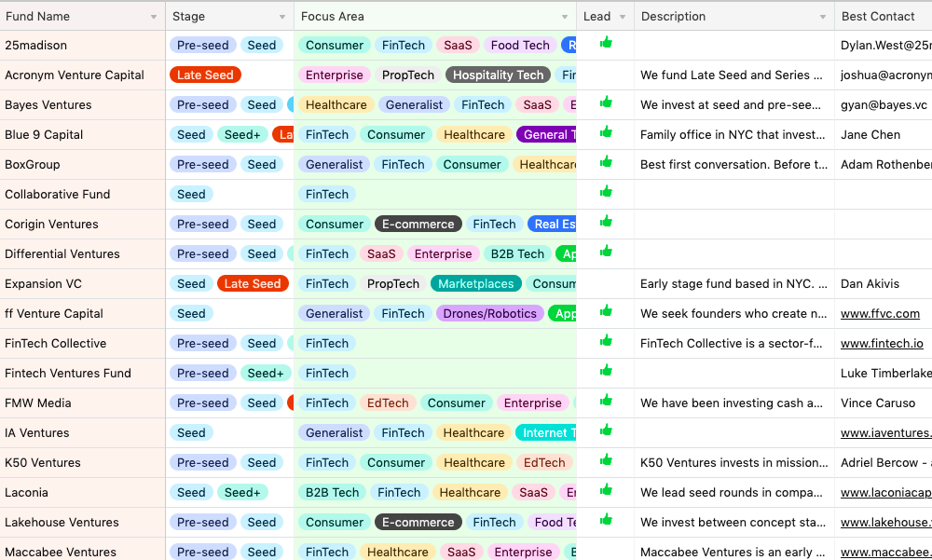This screenshot has height=560, width=932.
Task: Select the PropTech tag in Acronym row
Action: click(408, 75)
